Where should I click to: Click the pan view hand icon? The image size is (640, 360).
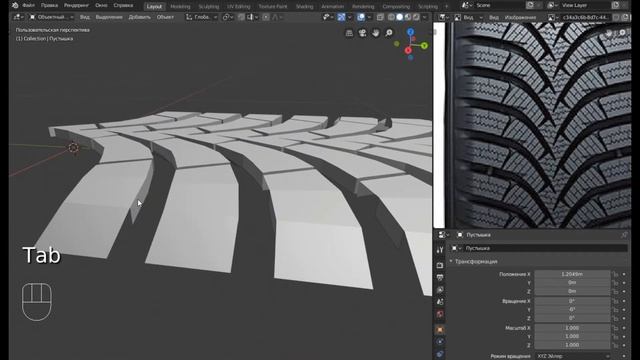coord(376,33)
